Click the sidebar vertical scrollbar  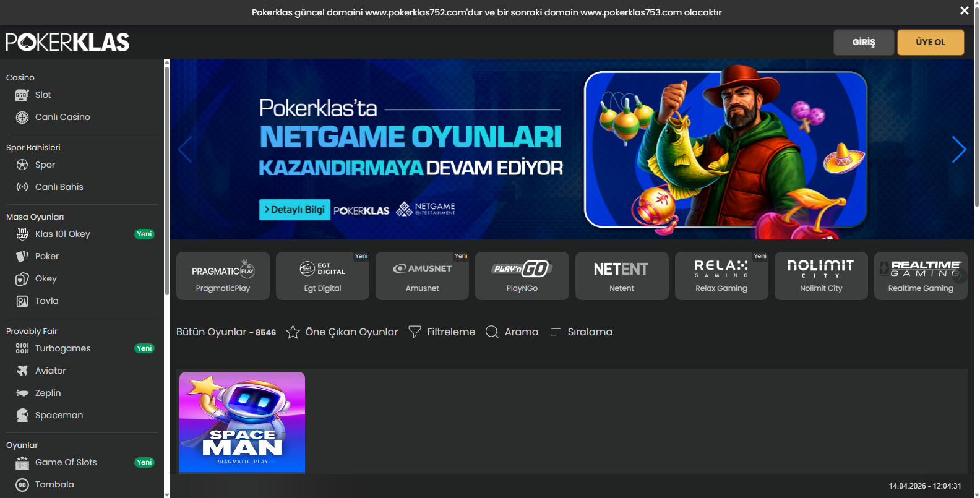click(x=166, y=179)
